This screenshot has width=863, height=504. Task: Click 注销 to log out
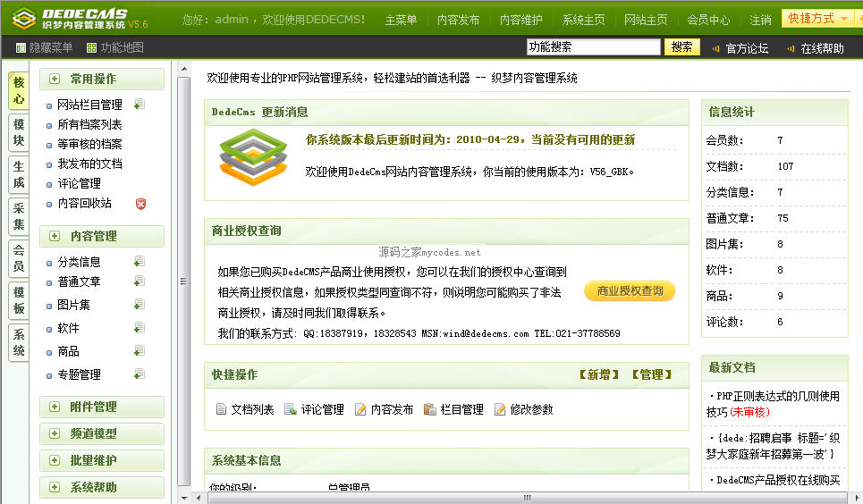point(760,21)
